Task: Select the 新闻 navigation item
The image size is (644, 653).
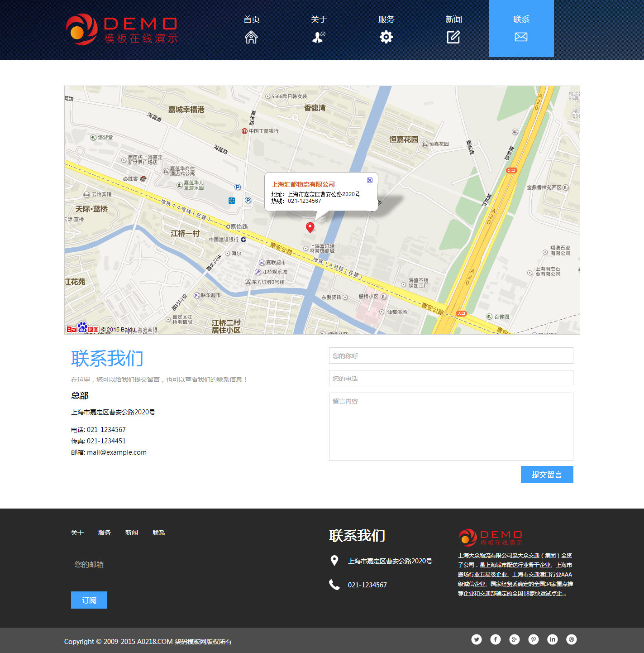Action: pos(453,29)
